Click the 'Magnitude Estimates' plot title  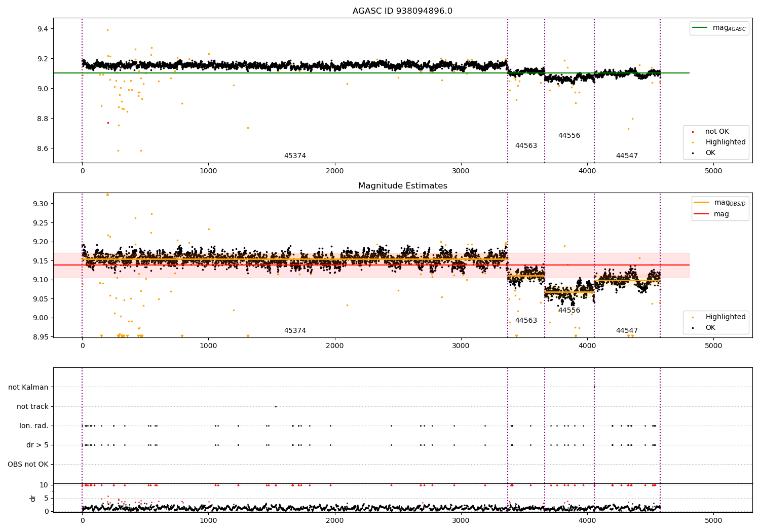pyautogui.click(x=402, y=186)
